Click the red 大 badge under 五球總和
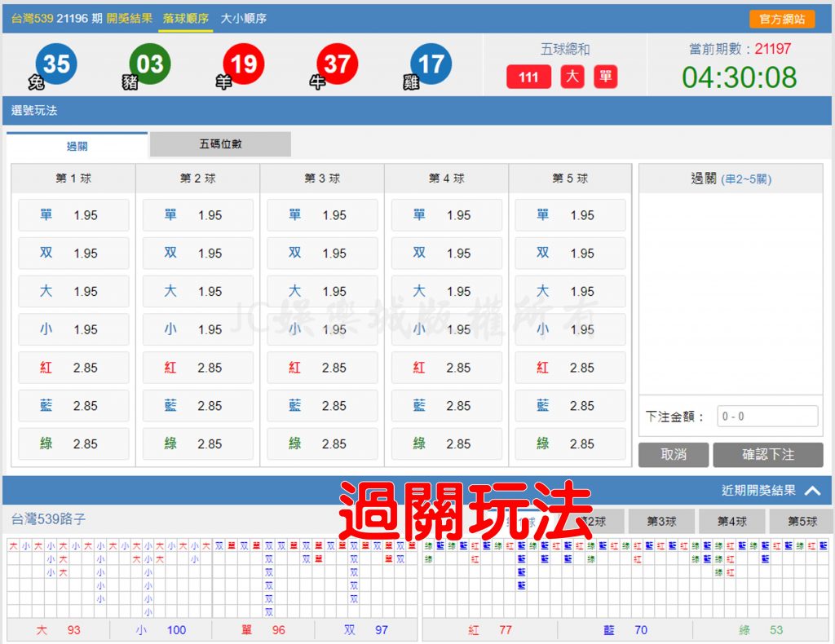 (572, 77)
